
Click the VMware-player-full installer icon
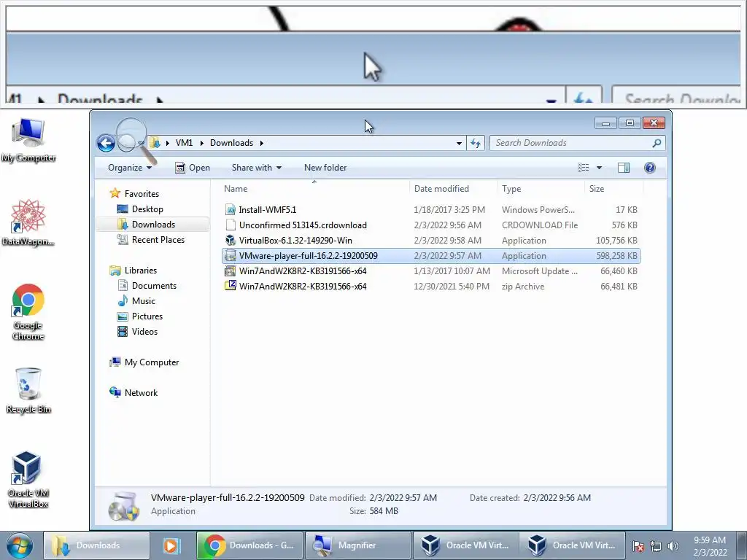pyautogui.click(x=231, y=256)
